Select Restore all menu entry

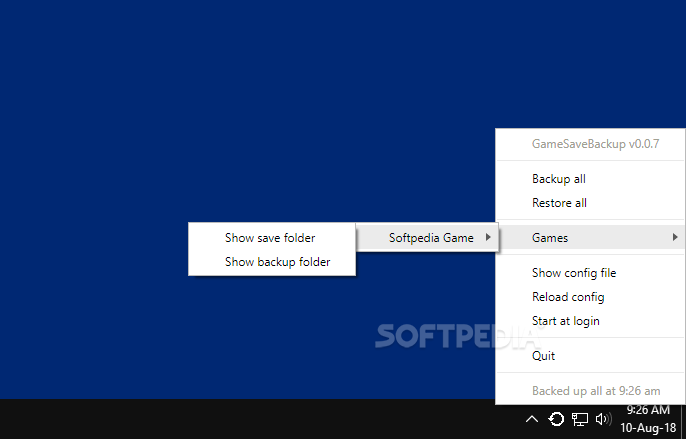pyautogui.click(x=591, y=203)
